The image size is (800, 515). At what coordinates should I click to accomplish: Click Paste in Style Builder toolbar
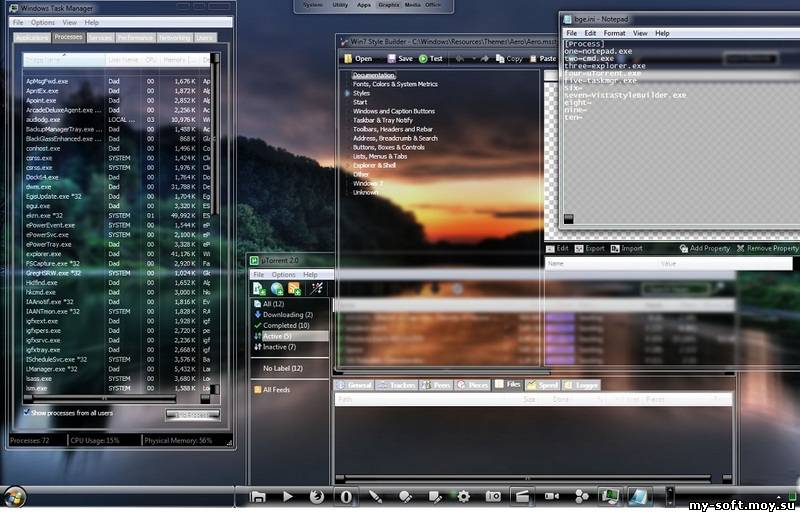tap(543, 59)
